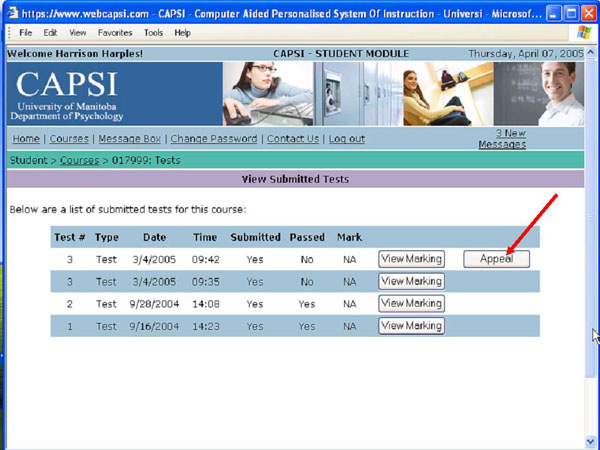600x450 pixels.
Task: Minimize the browser window
Action: tap(553, 14)
